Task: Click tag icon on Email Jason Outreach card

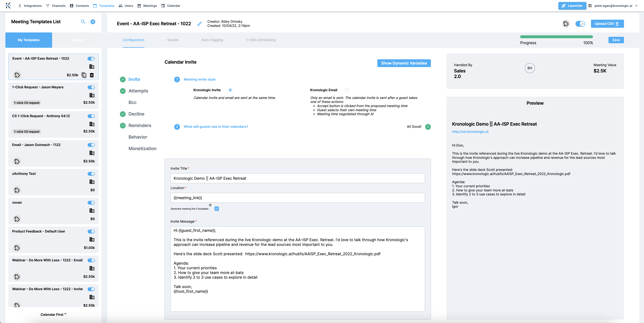Action: coord(17,161)
